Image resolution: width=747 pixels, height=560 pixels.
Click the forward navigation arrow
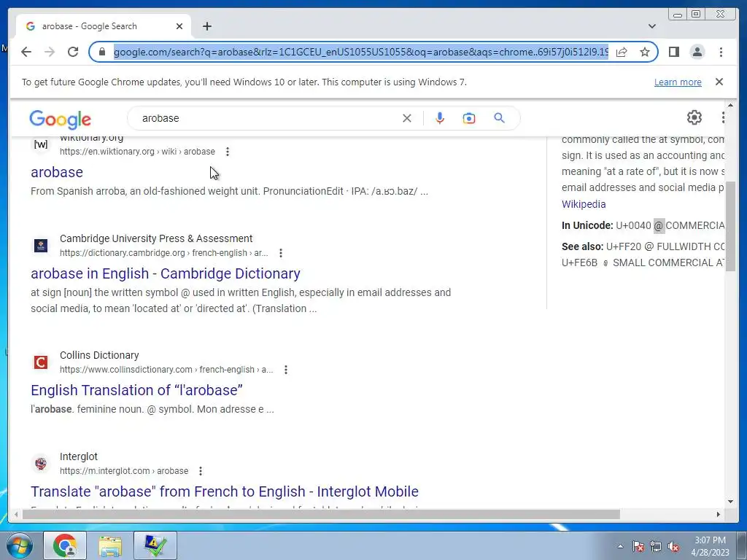click(x=50, y=52)
